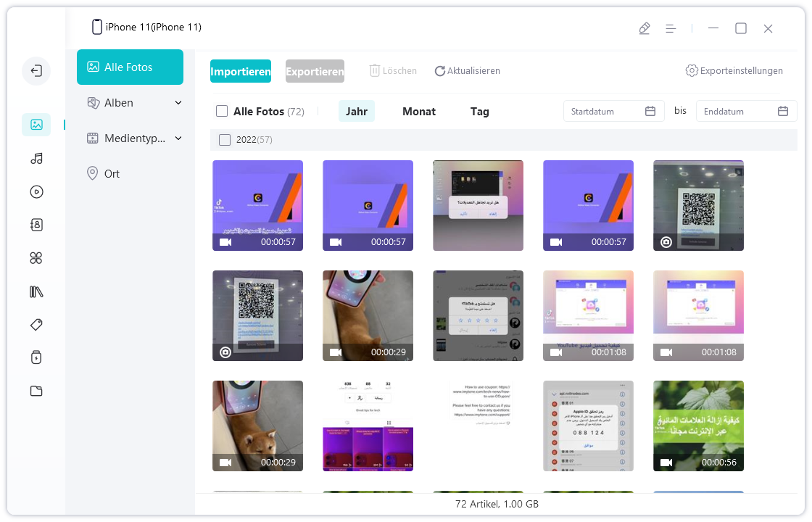Expand the Medientyp chevron
Viewport: 812px width, 522px height.
(178, 138)
